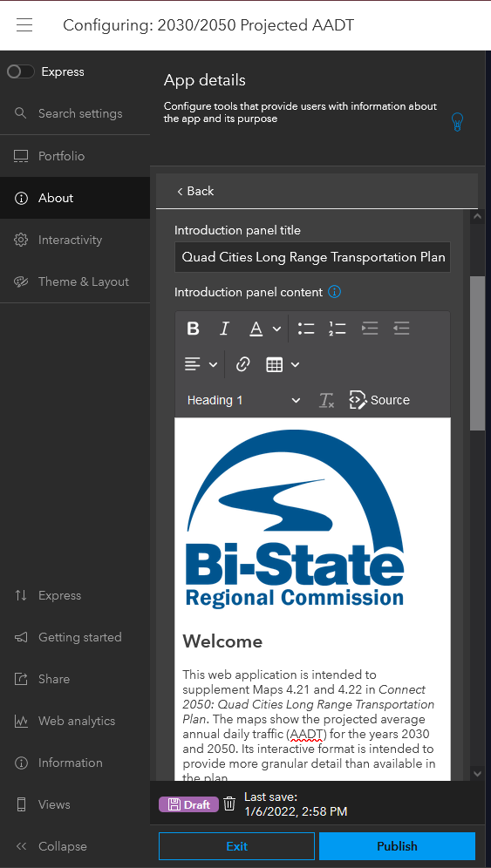Image resolution: width=491 pixels, height=868 pixels.
Task: Collapse the sidebar
Action: click(75, 846)
